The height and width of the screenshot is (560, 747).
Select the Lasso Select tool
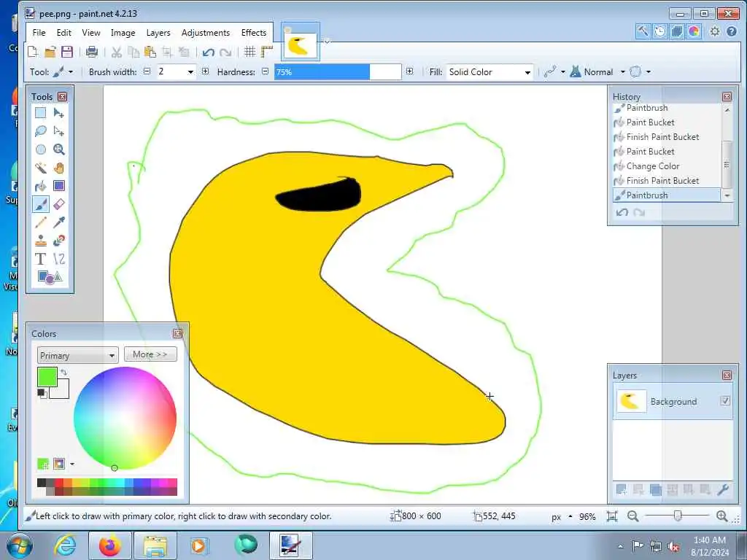(x=41, y=131)
